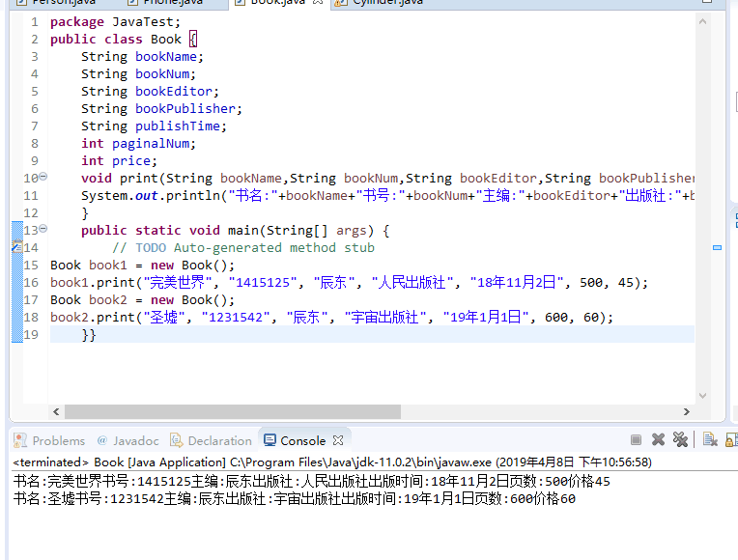738x560 pixels.
Task: Click the field 'bookEditor' on line 5
Action: tap(174, 92)
